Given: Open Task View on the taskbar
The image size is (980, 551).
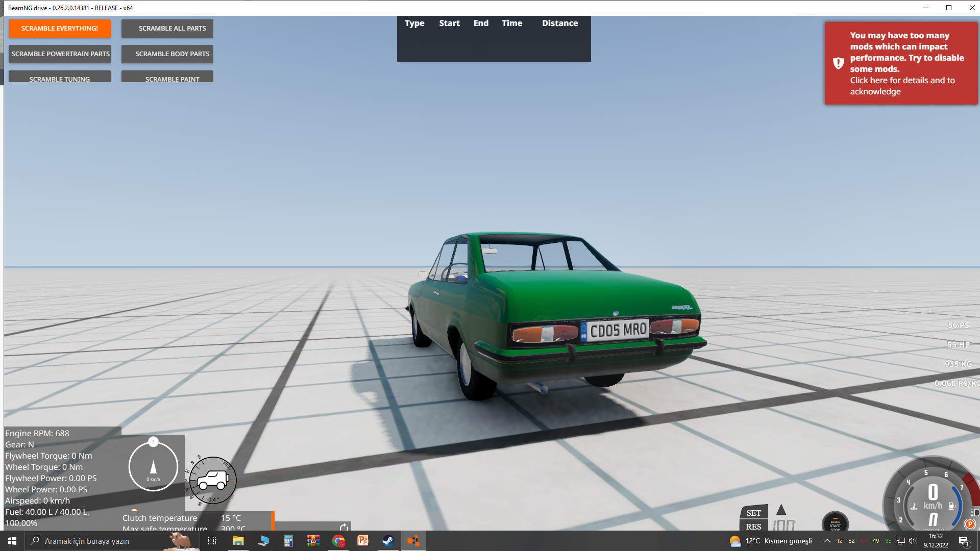Looking at the screenshot, I should pyautogui.click(x=212, y=541).
